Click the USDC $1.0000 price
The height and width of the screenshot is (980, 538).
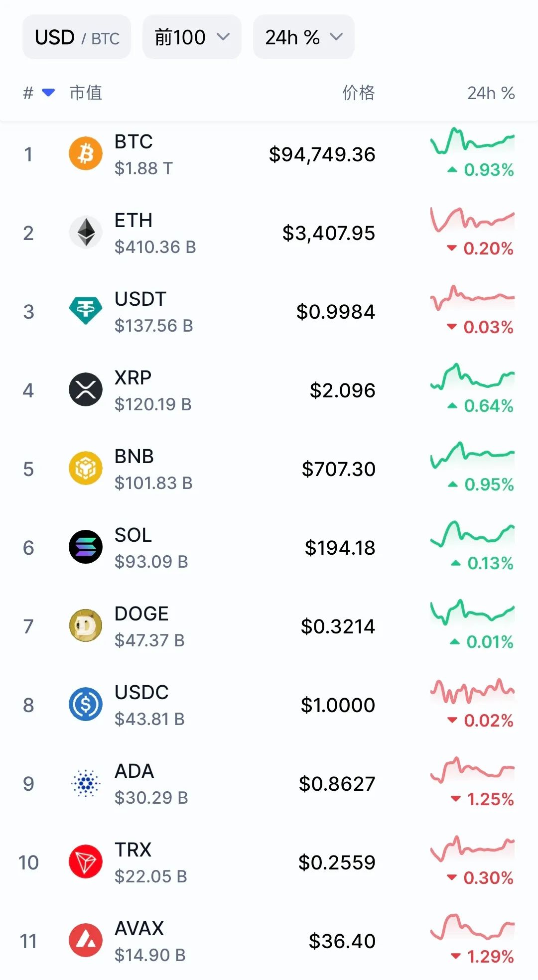click(338, 705)
